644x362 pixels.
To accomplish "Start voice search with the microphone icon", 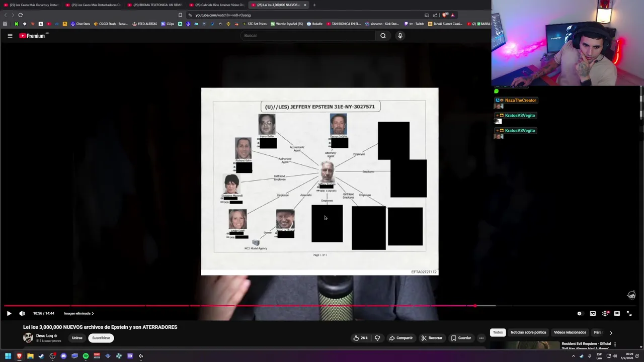I will point(400,36).
